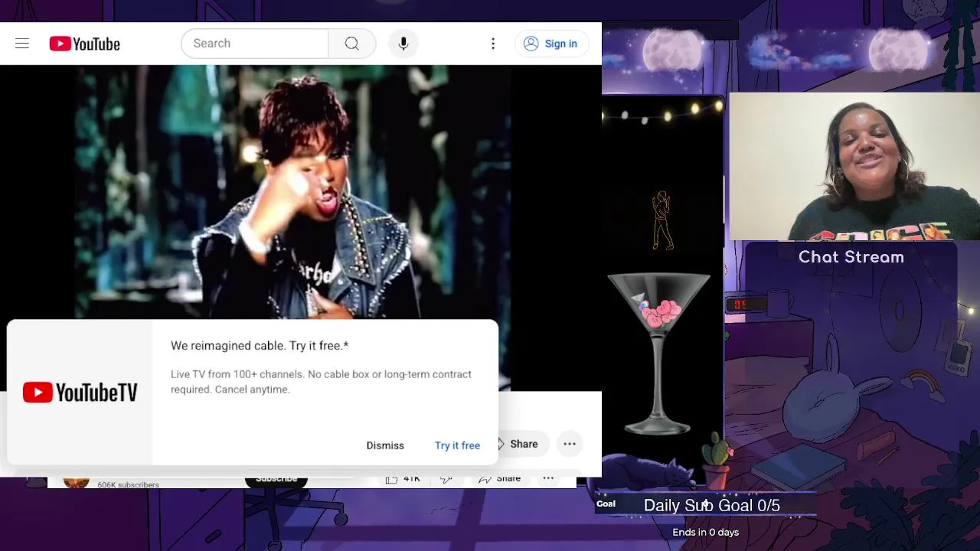Select the streamer webcam feed

tap(854, 167)
